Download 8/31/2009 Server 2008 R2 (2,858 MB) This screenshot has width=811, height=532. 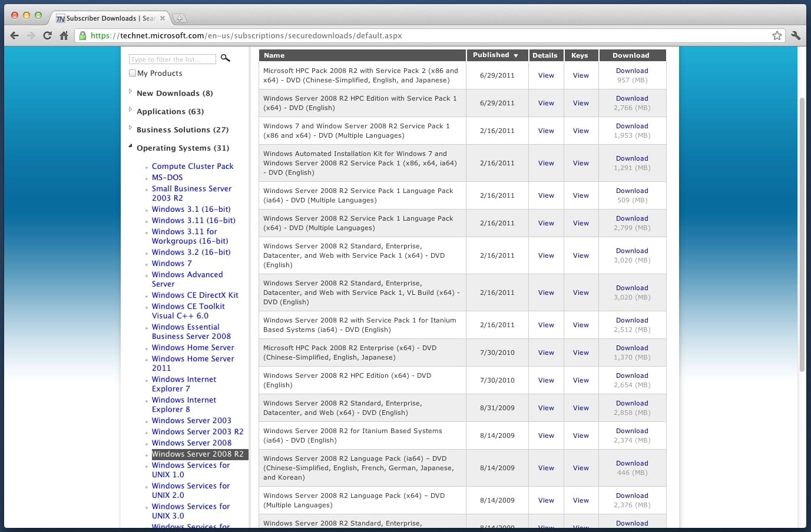click(x=632, y=403)
